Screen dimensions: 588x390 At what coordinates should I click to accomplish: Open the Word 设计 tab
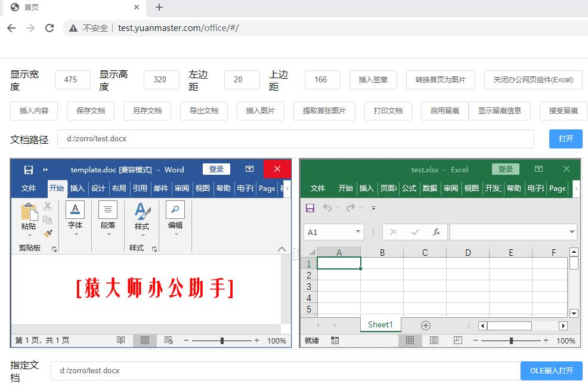(x=98, y=188)
